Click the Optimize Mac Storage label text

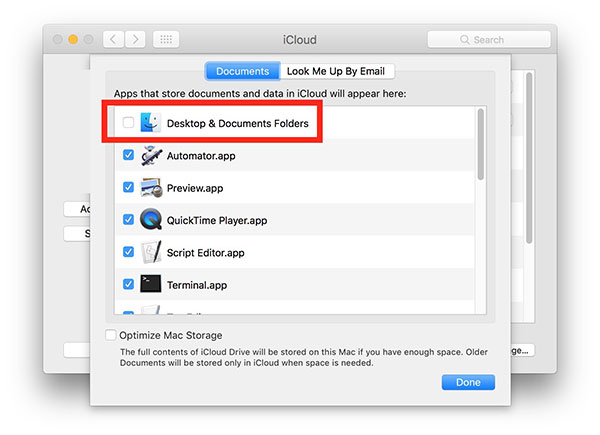pyautogui.click(x=171, y=336)
